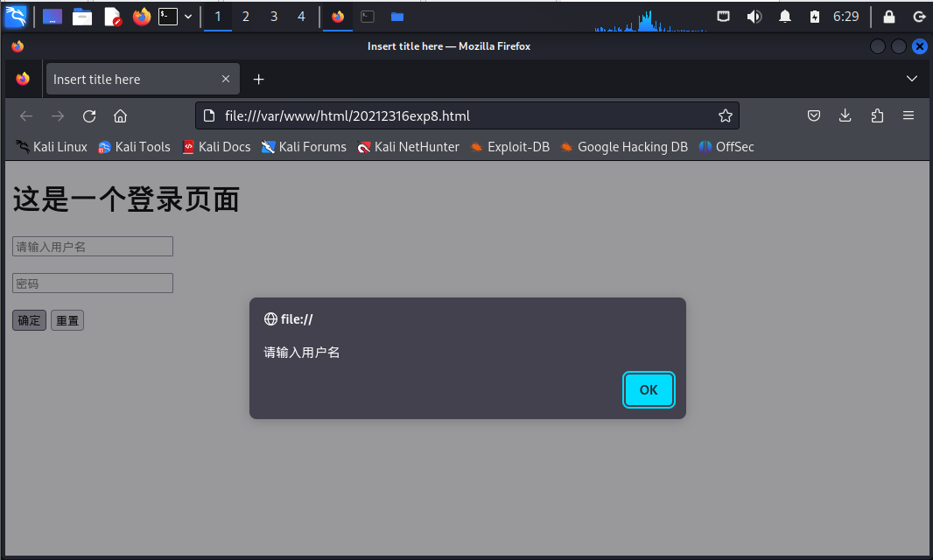Screen dimensions: 933x560
Task: Expand the terminal launcher dropdown arrow
Action: tap(188, 17)
